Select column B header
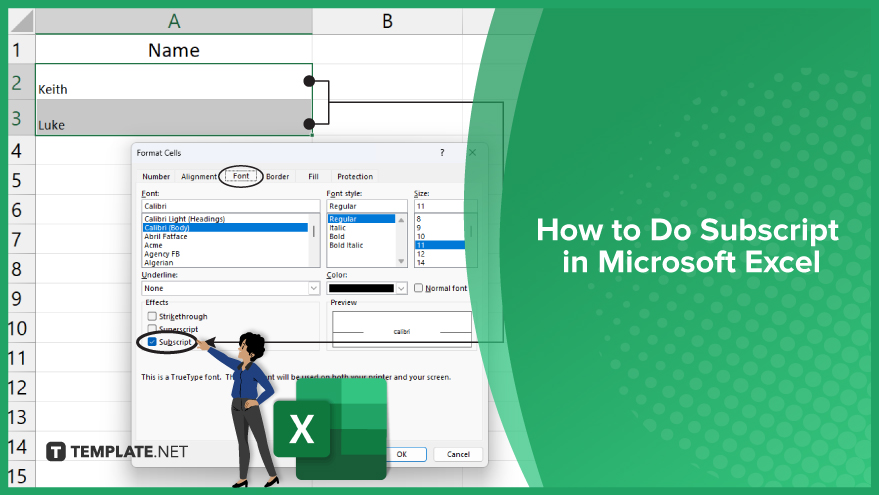 pyautogui.click(x=387, y=21)
